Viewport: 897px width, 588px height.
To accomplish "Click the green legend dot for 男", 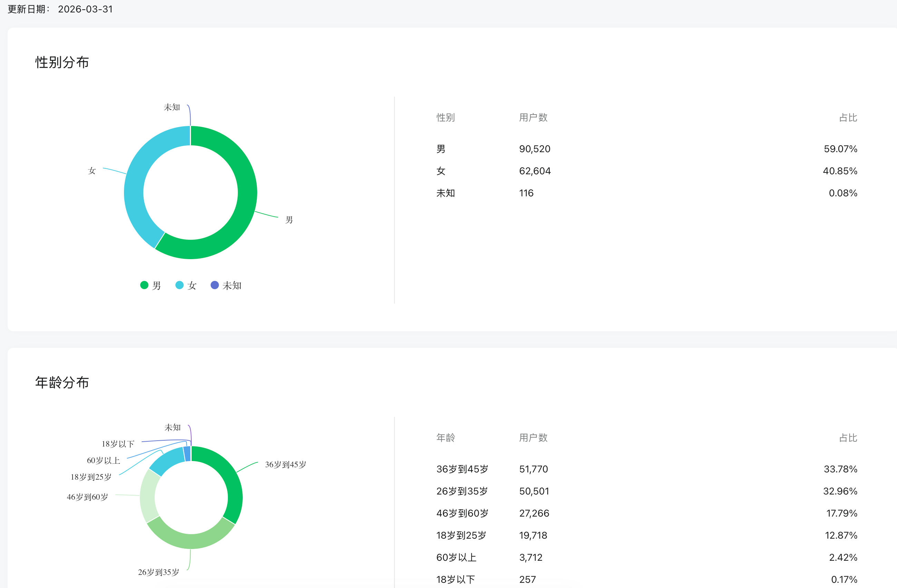I will click(144, 285).
